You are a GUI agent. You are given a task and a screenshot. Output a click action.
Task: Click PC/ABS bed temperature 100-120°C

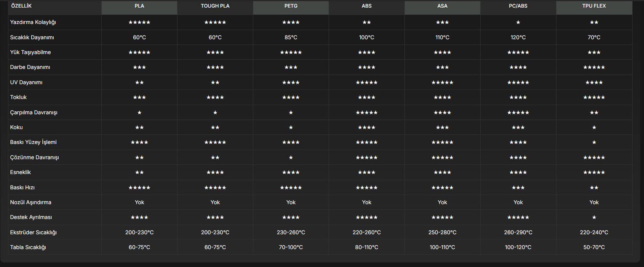tap(518, 247)
